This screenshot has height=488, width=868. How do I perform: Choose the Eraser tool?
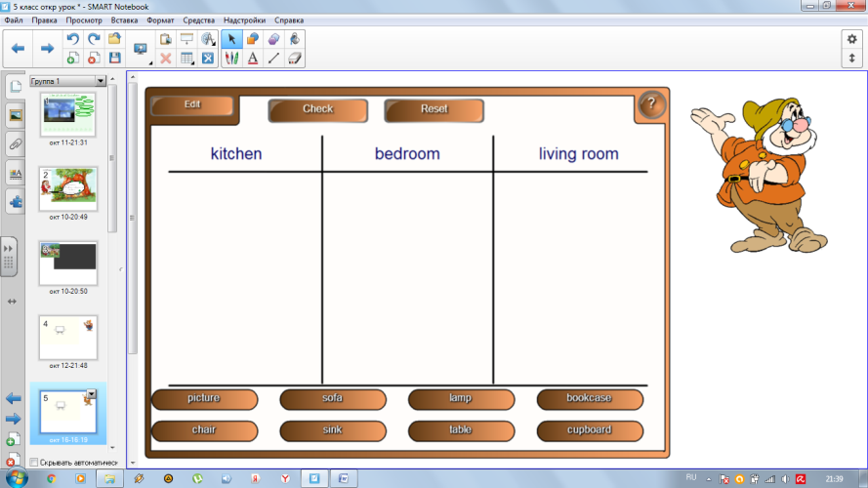click(x=295, y=59)
